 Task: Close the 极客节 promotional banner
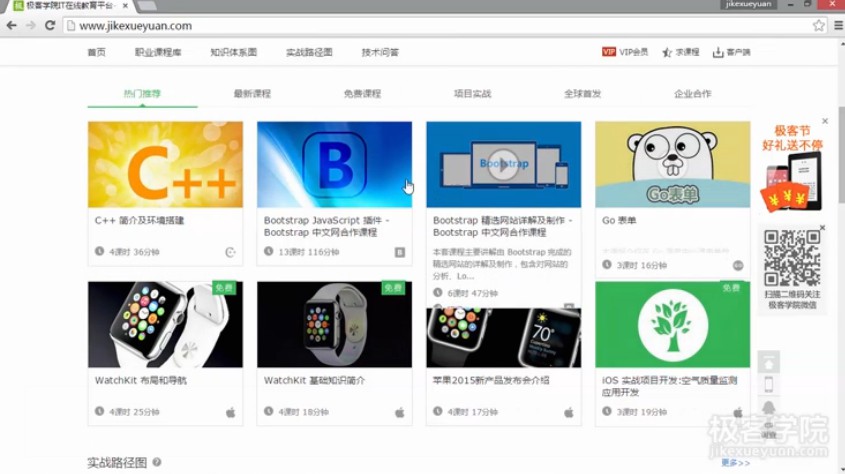[825, 121]
